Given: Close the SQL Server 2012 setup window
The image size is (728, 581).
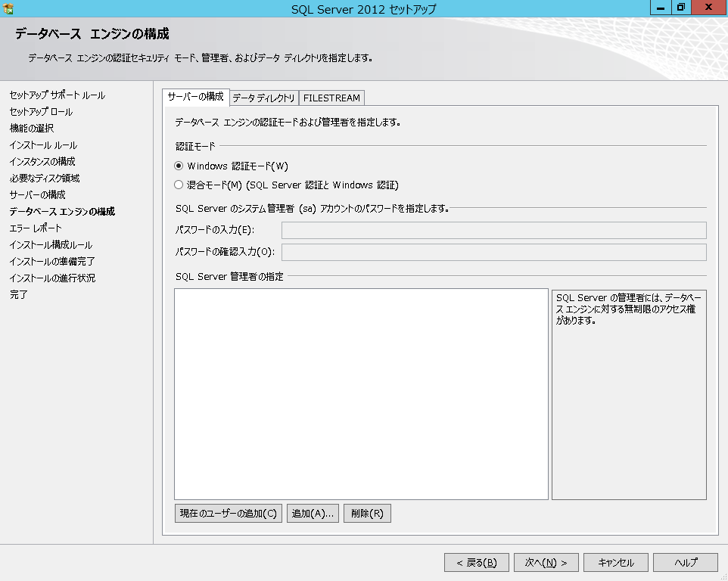Looking at the screenshot, I should (709, 8).
